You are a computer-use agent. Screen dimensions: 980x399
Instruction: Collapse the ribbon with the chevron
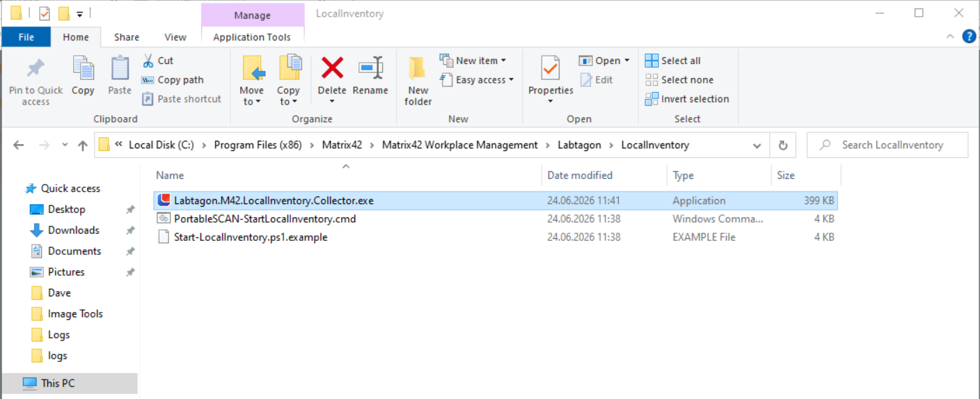click(951, 36)
